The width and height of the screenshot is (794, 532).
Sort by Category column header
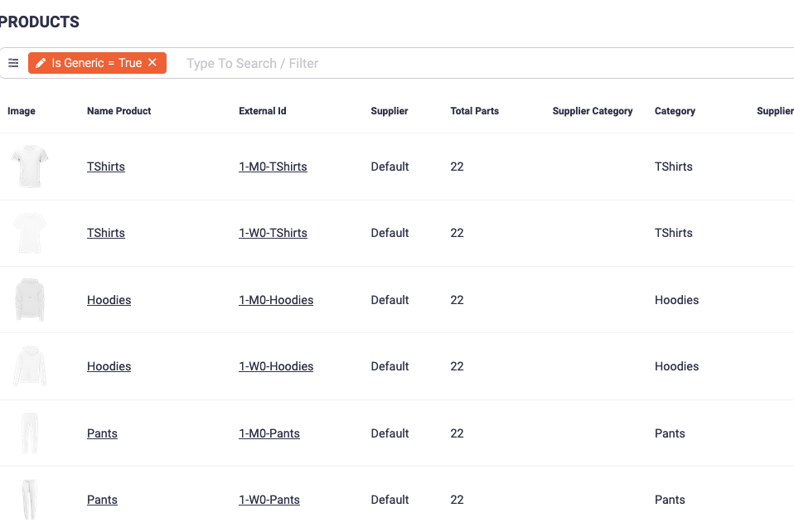pyautogui.click(x=675, y=111)
